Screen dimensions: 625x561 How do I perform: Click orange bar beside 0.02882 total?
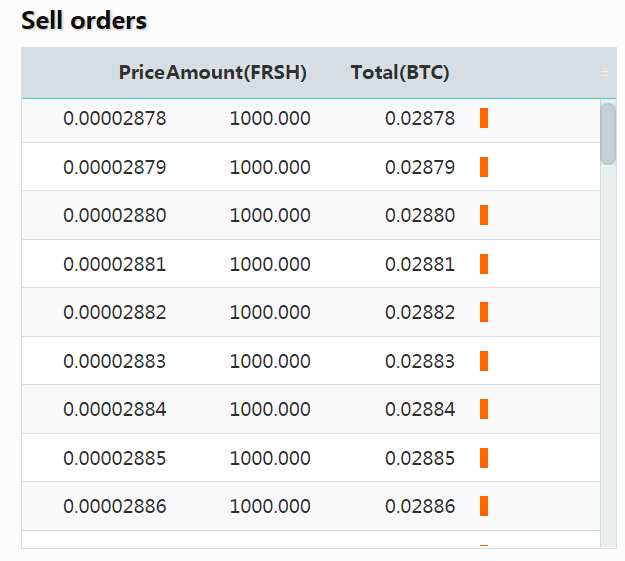(484, 312)
